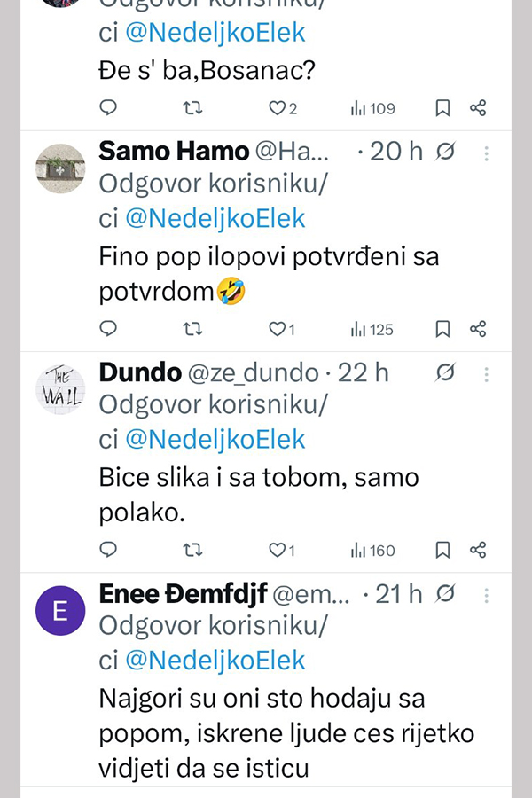Screen dimensions: 532x798
Task: Open Samo Hamo's profile picture
Action: 60,168
